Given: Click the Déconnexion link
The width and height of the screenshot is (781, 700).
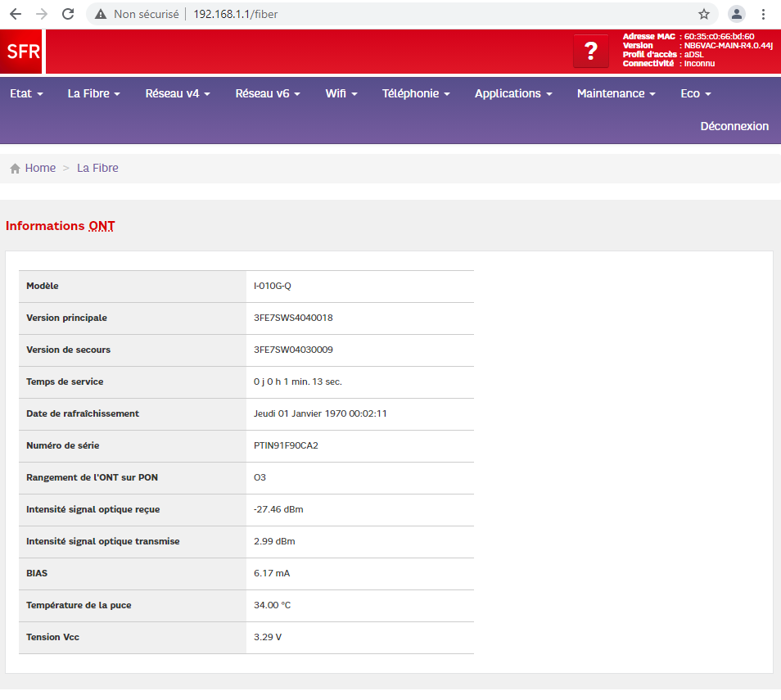Looking at the screenshot, I should (734, 126).
